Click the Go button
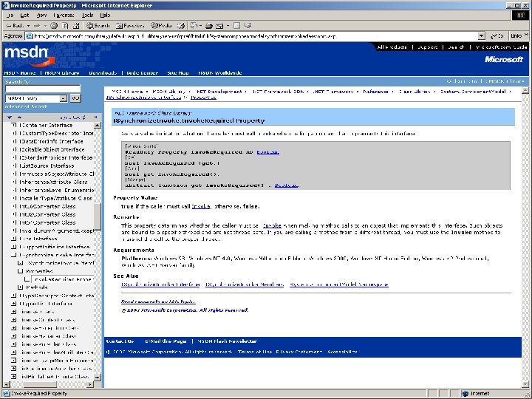The image size is (532, 399). (x=497, y=35)
